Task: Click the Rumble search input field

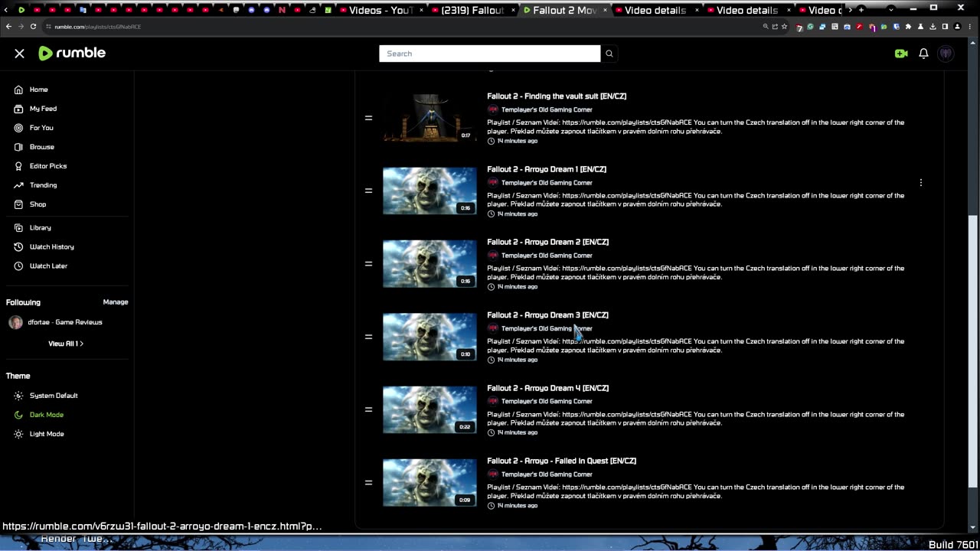Action: [490, 54]
